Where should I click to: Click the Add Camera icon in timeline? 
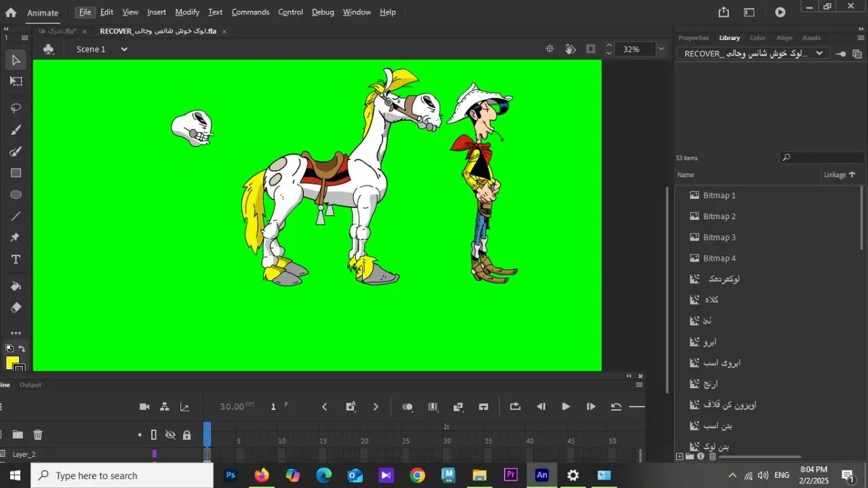pyautogui.click(x=144, y=407)
